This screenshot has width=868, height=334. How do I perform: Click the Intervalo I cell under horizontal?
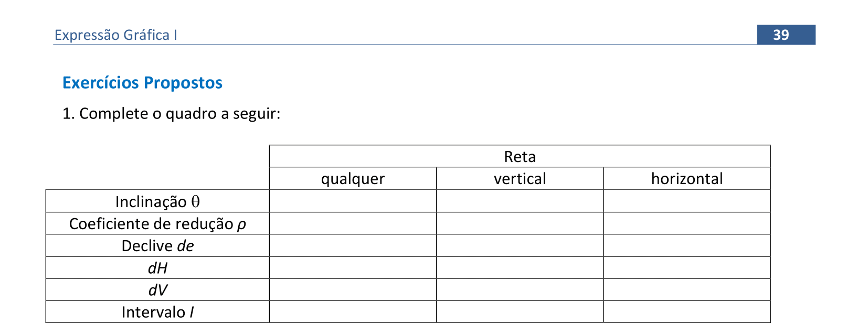click(686, 311)
